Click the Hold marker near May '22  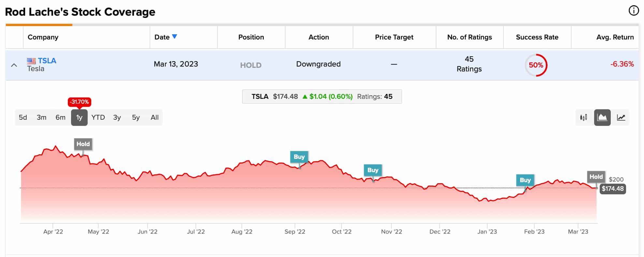pos(83,144)
